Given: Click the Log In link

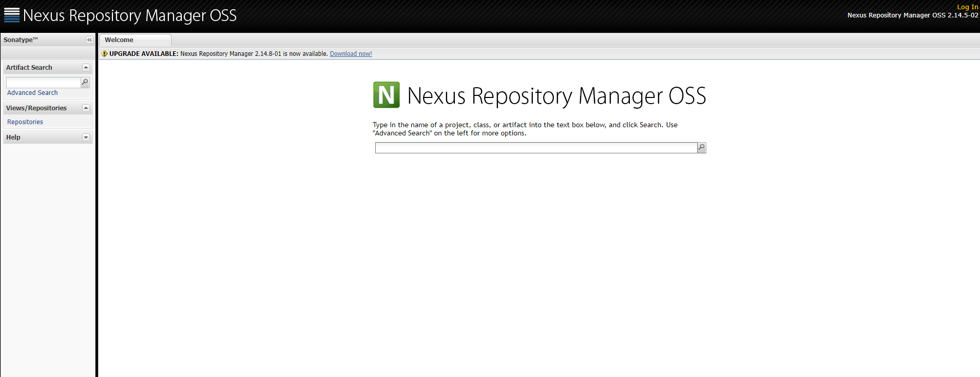Looking at the screenshot, I should (x=968, y=7).
